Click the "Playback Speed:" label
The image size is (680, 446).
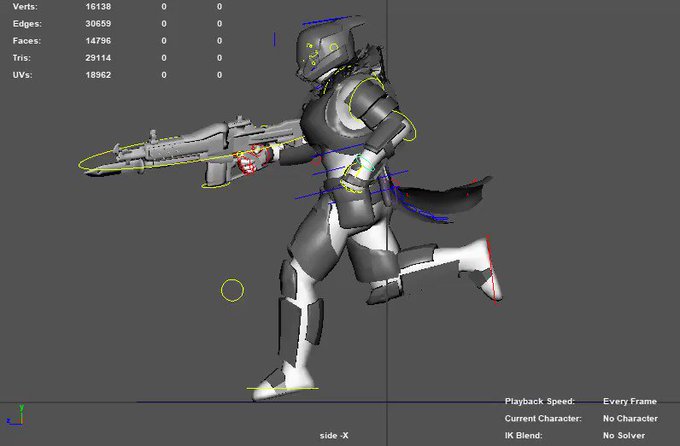(x=539, y=401)
